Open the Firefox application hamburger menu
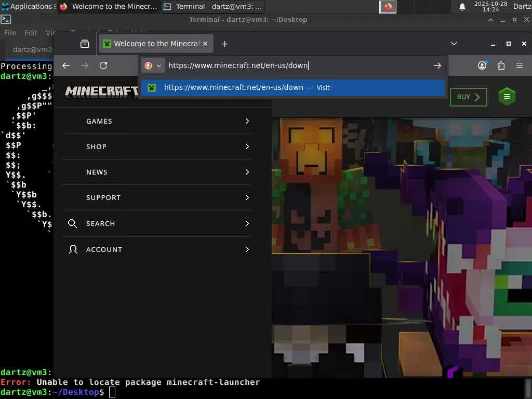The height and width of the screenshot is (399, 532). pyautogui.click(x=519, y=65)
